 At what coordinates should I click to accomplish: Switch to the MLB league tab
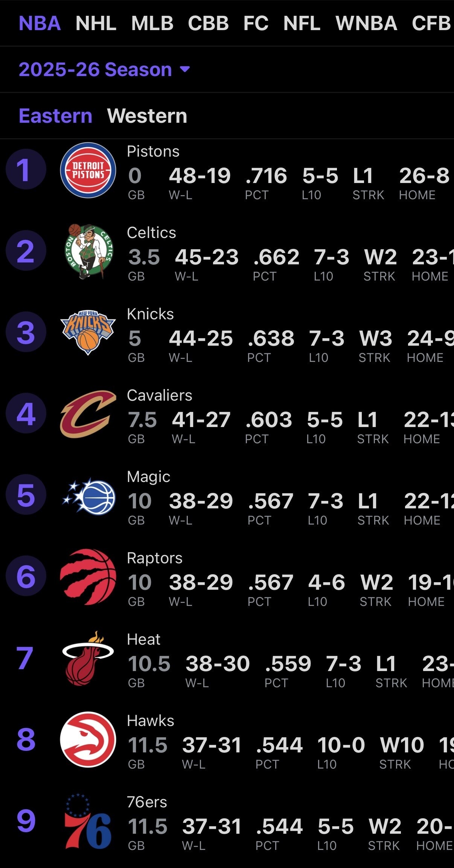point(152,23)
